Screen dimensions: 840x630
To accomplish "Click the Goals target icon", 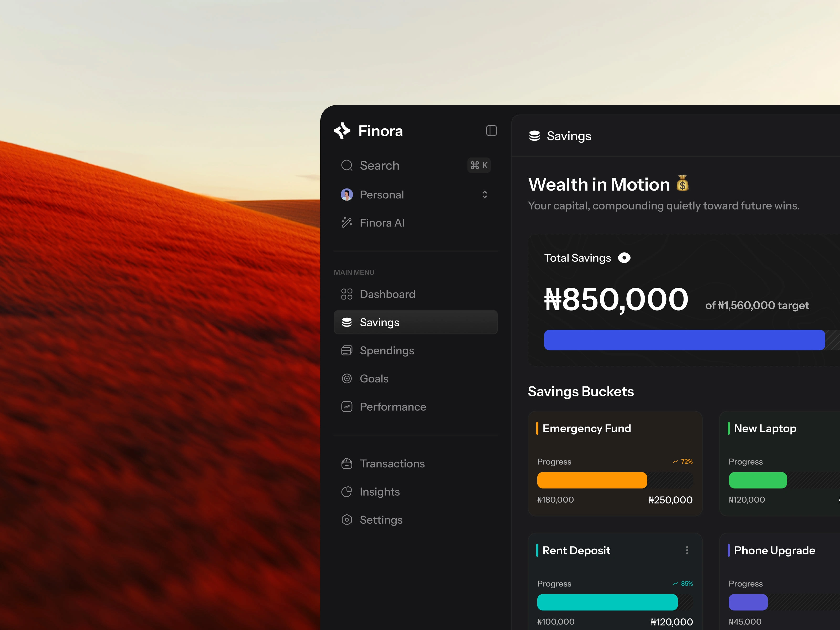I will pyautogui.click(x=347, y=378).
